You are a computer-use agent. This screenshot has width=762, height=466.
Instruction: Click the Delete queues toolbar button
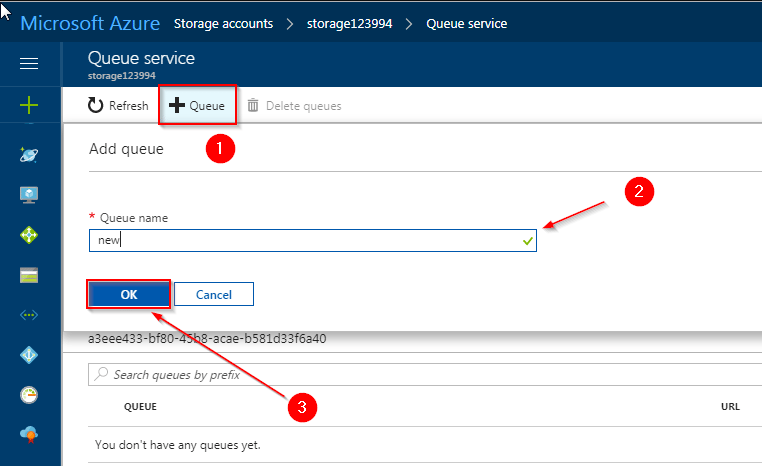pyautogui.click(x=294, y=106)
